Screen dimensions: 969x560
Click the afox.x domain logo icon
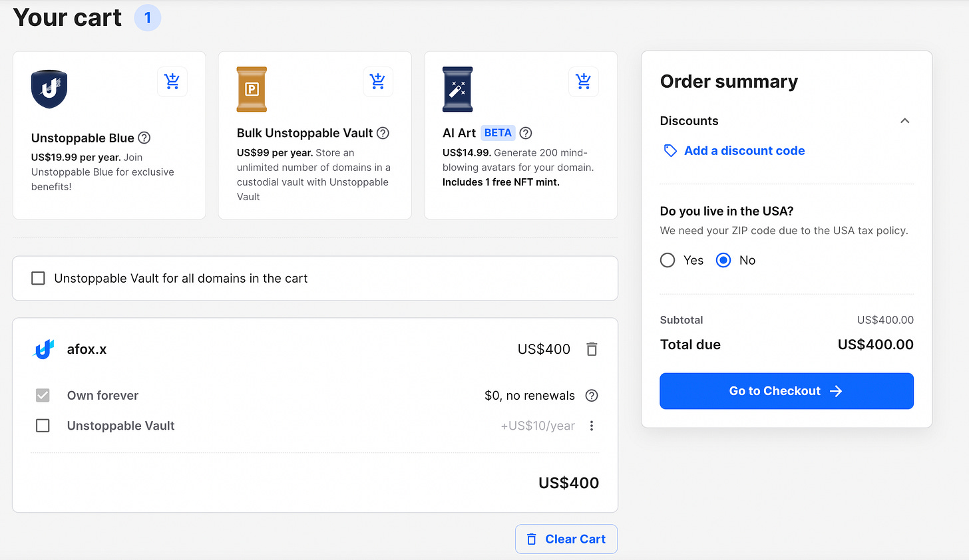pyautogui.click(x=44, y=349)
